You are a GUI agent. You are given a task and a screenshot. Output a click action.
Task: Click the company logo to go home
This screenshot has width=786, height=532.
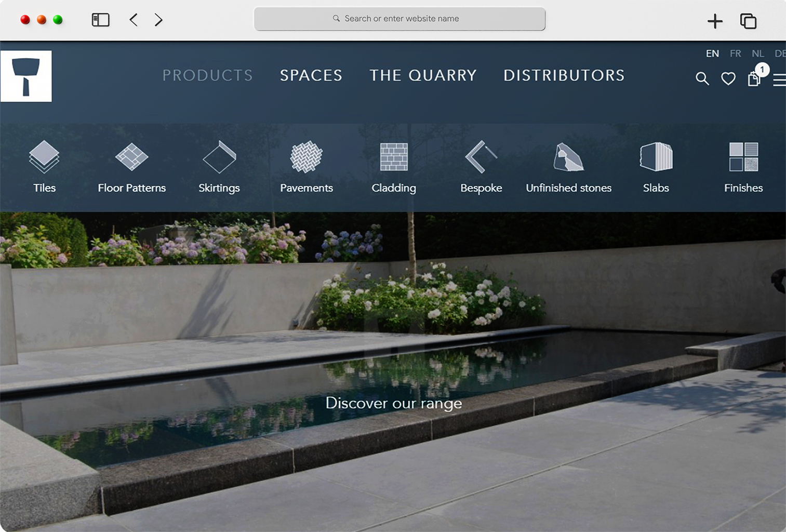pos(26,76)
